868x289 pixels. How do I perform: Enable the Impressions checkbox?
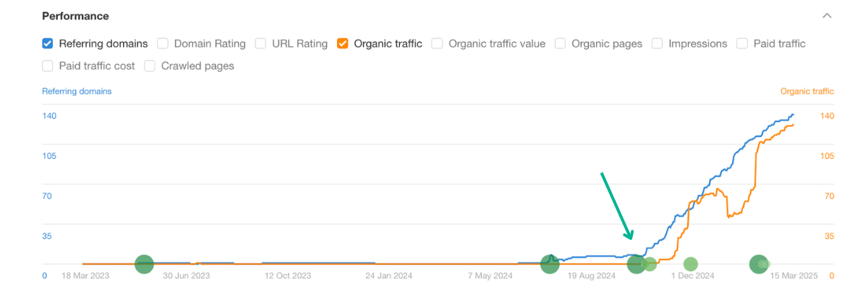[x=657, y=43]
